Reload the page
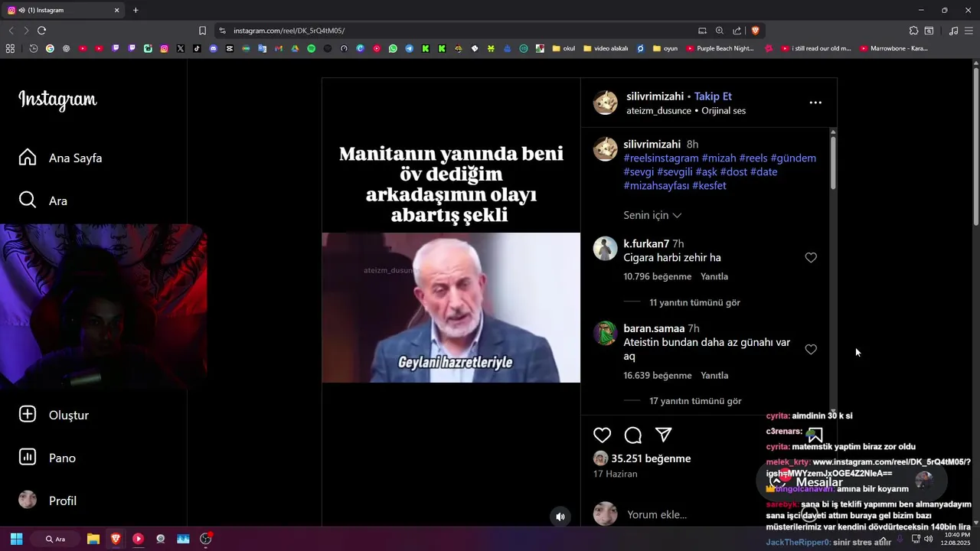The image size is (980, 551). [41, 31]
